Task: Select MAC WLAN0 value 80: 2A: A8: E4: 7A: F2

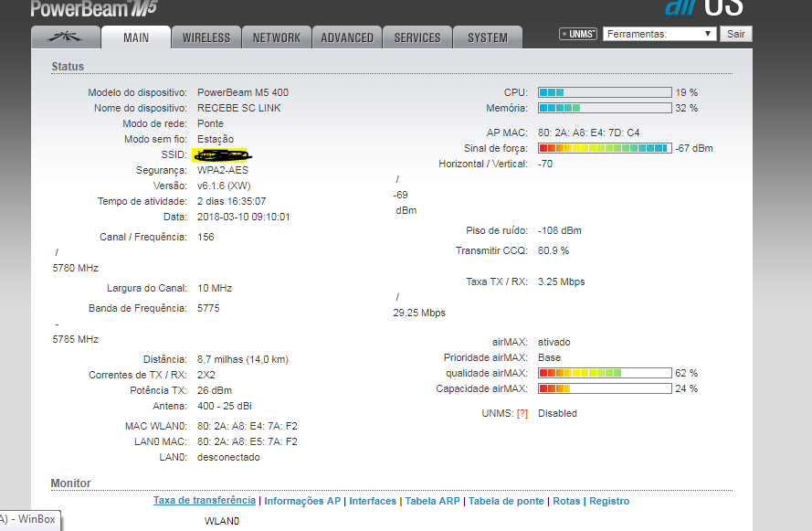Action: point(247,427)
